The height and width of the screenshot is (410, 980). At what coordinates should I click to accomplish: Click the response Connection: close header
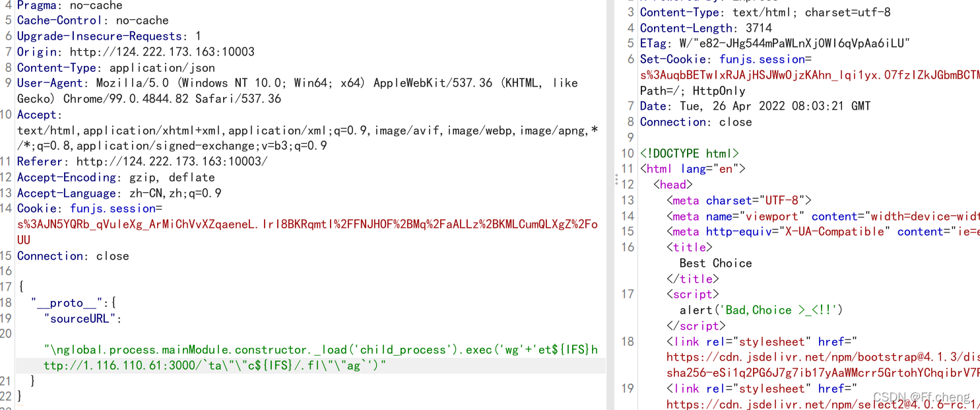696,122
